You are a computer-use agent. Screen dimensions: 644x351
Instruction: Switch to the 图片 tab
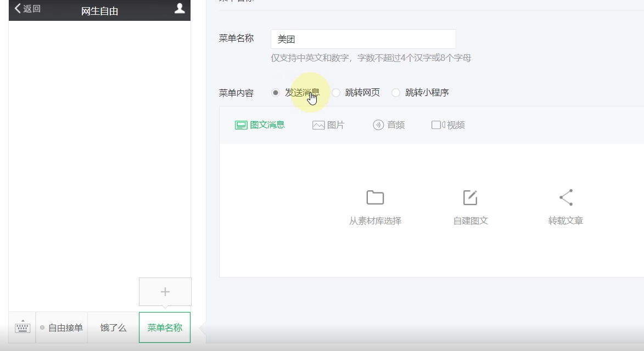328,125
